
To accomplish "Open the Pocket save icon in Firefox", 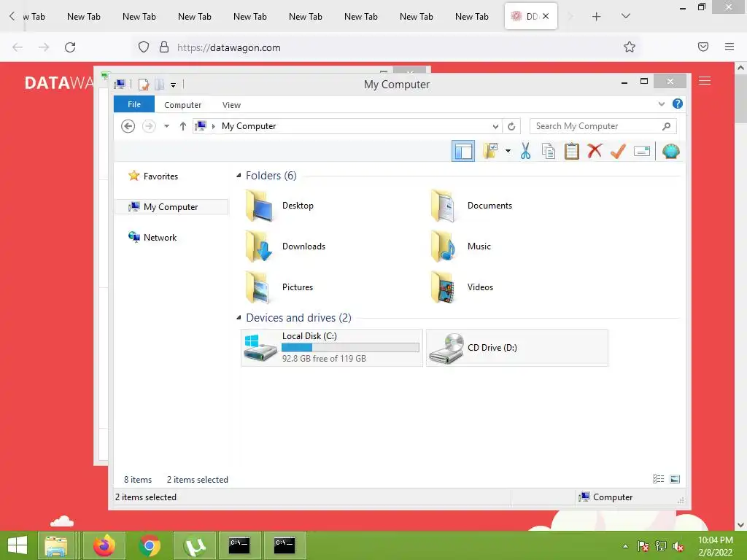I will coord(703,47).
